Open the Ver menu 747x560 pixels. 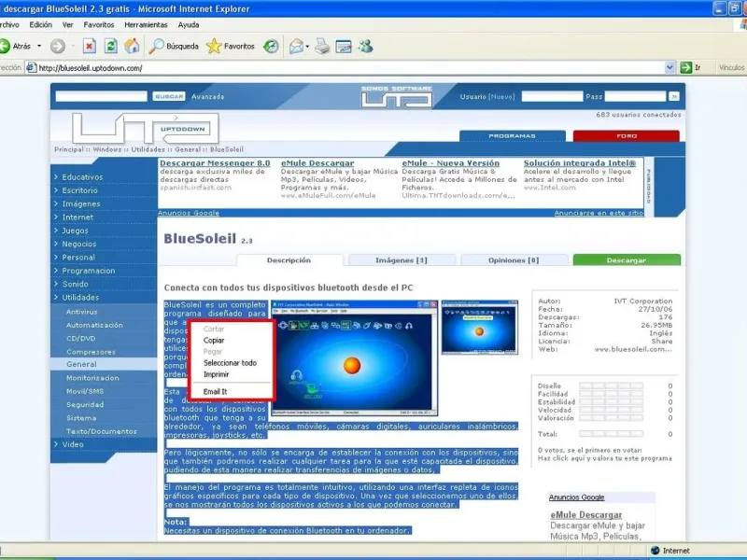[x=67, y=25]
